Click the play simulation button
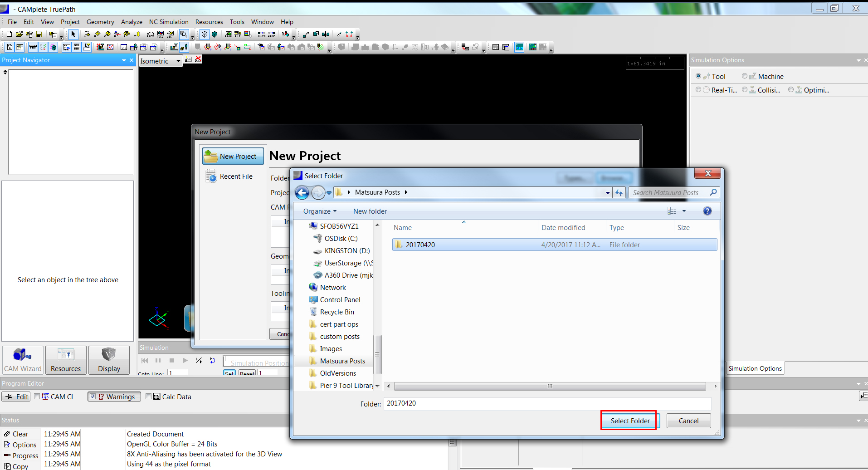868x470 pixels. tap(185, 361)
